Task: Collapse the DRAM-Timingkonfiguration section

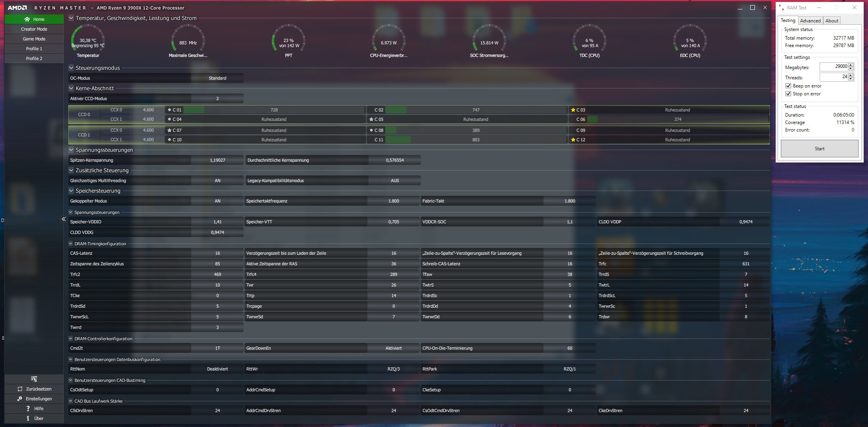Action: coord(71,244)
